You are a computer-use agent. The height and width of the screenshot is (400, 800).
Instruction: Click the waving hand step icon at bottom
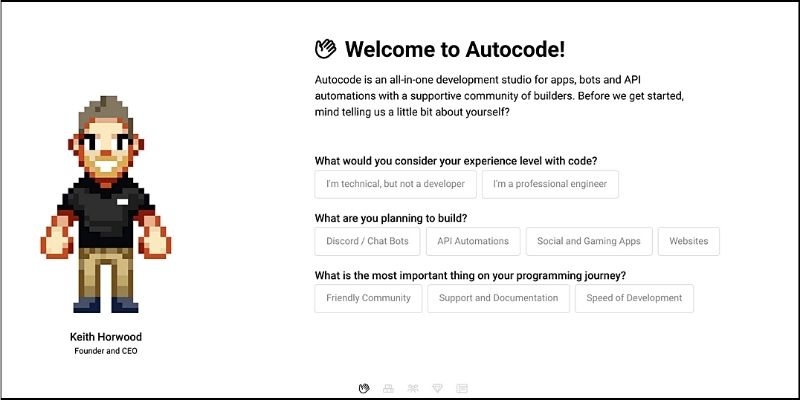pyautogui.click(x=364, y=388)
